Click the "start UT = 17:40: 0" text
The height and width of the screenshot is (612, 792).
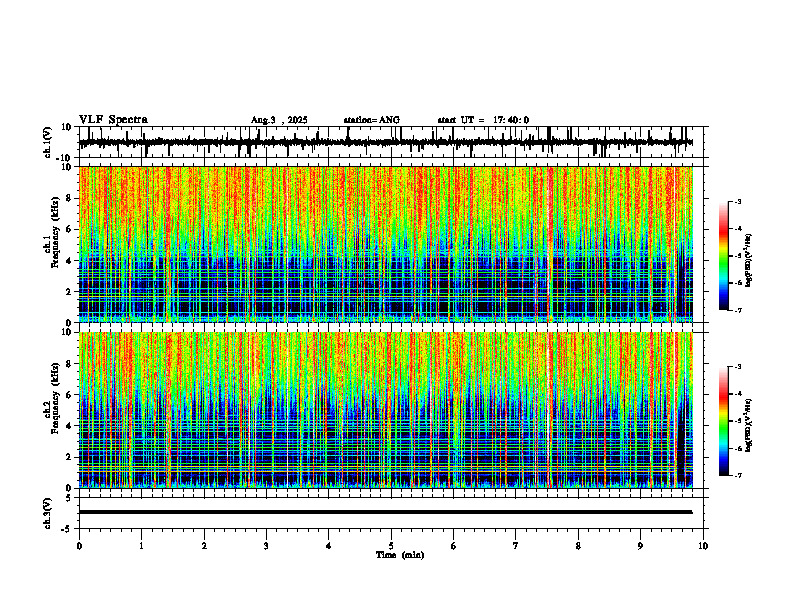coord(483,120)
